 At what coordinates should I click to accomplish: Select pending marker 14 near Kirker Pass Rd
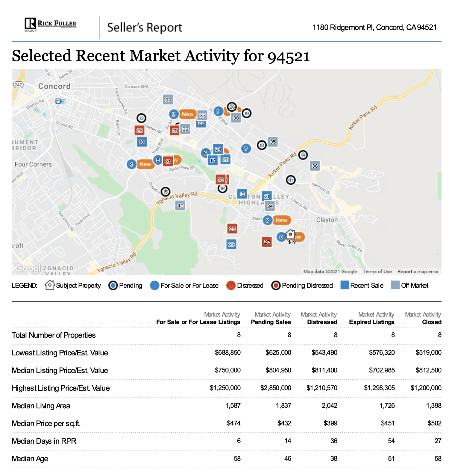pyautogui.click(x=303, y=155)
